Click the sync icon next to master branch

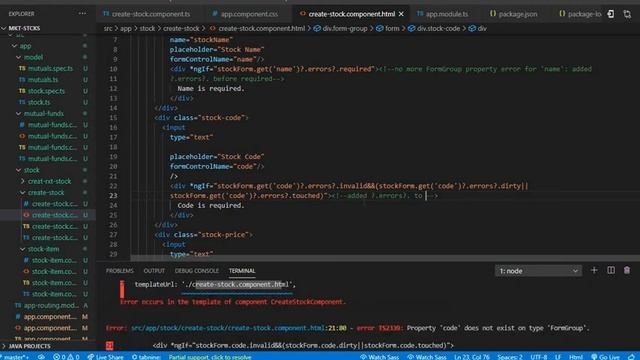pyautogui.click(x=41, y=357)
